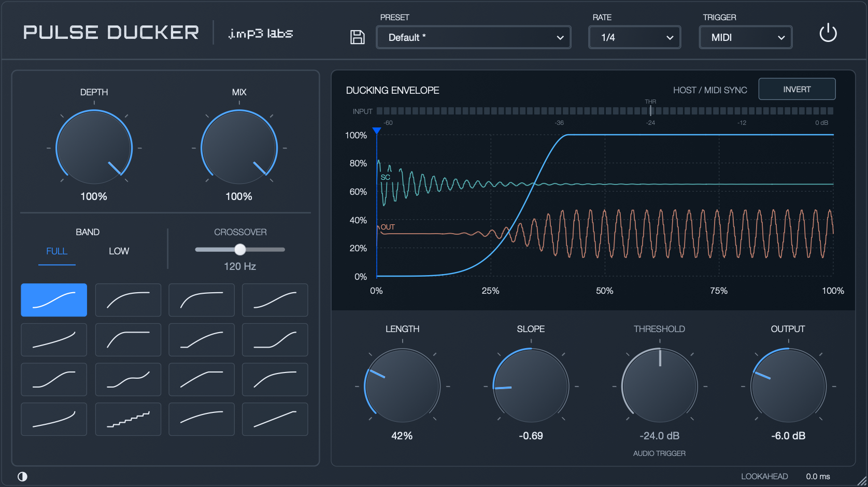Click the Slope knob
Image resolution: width=868 pixels, height=487 pixels.
(531, 386)
